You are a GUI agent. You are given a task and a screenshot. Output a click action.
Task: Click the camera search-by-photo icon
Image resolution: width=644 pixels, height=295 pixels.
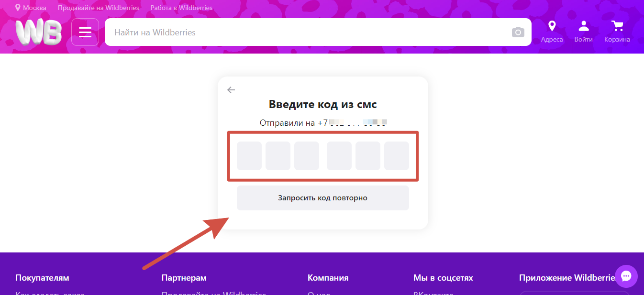pos(518,32)
